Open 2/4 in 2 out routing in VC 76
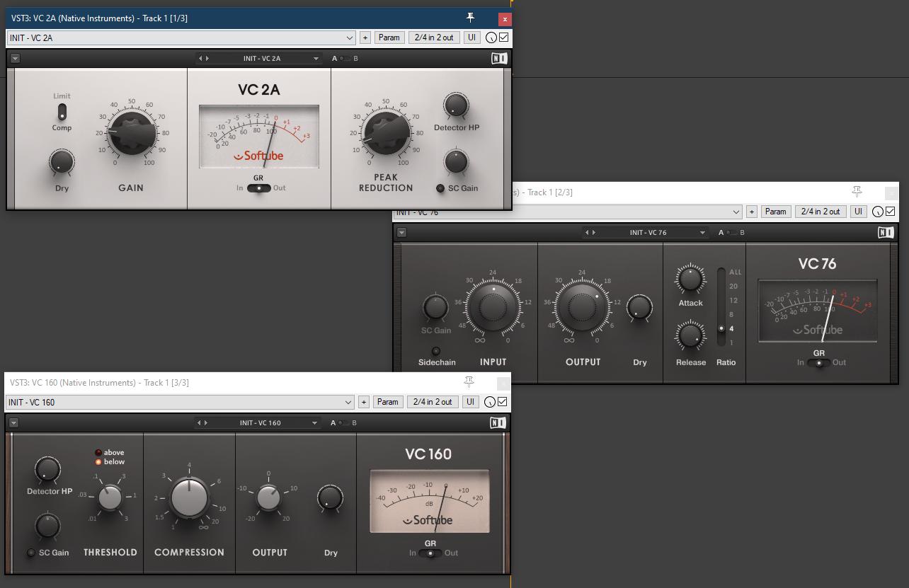 click(821, 212)
